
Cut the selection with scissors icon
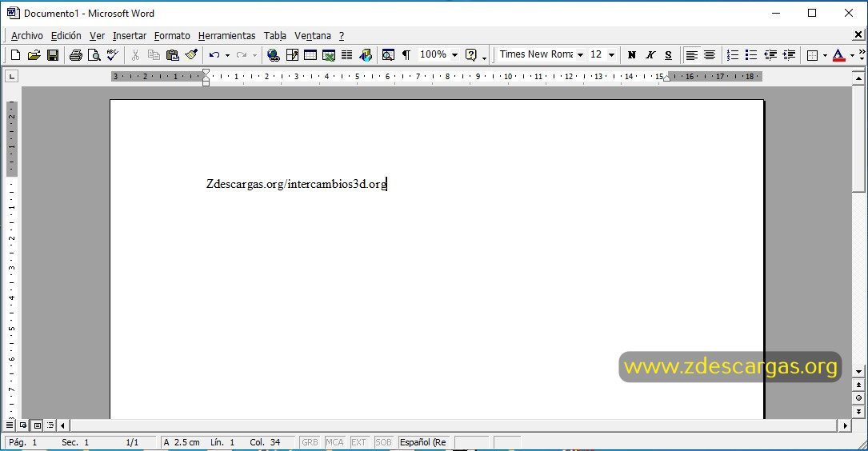(x=135, y=55)
